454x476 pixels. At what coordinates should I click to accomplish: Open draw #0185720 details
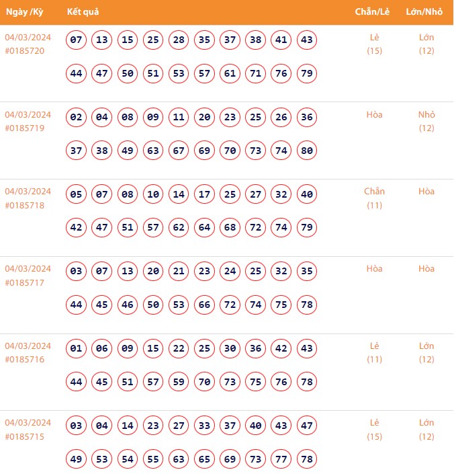25,50
